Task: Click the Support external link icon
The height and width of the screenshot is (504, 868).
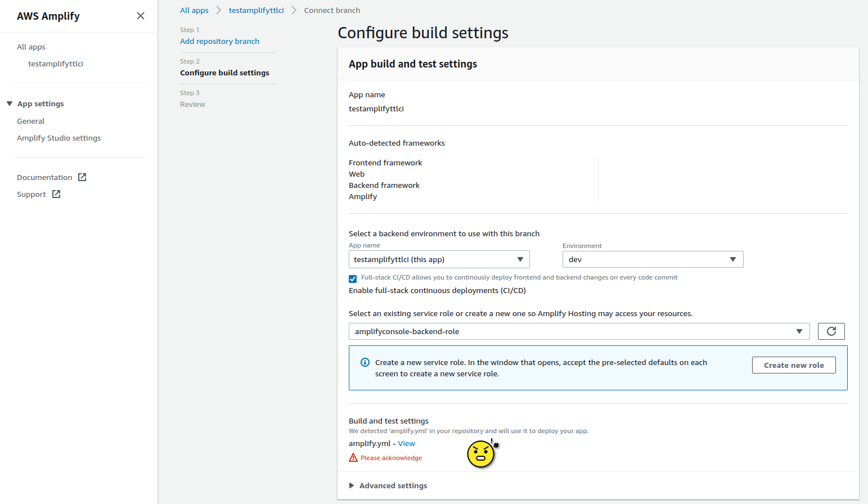Action: pyautogui.click(x=56, y=194)
